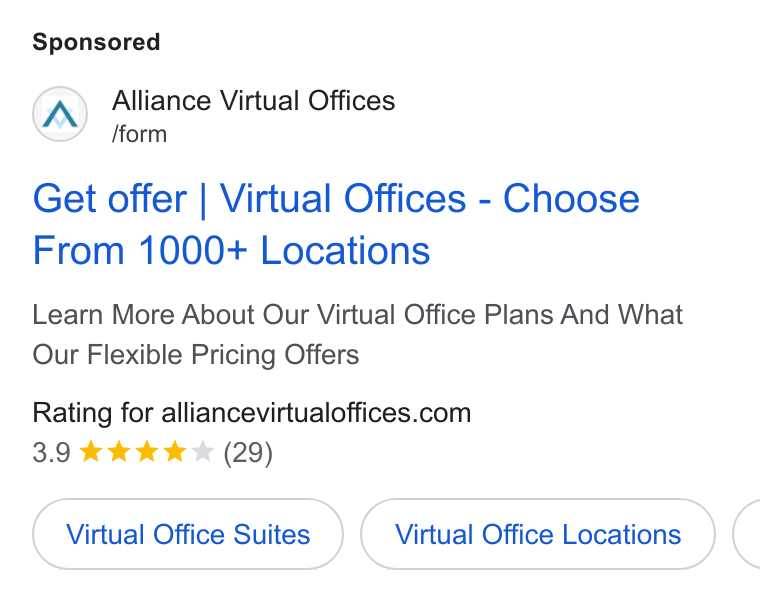Click the Alliance Virtual Offices logo icon
The width and height of the screenshot is (760, 602).
tap(60, 114)
